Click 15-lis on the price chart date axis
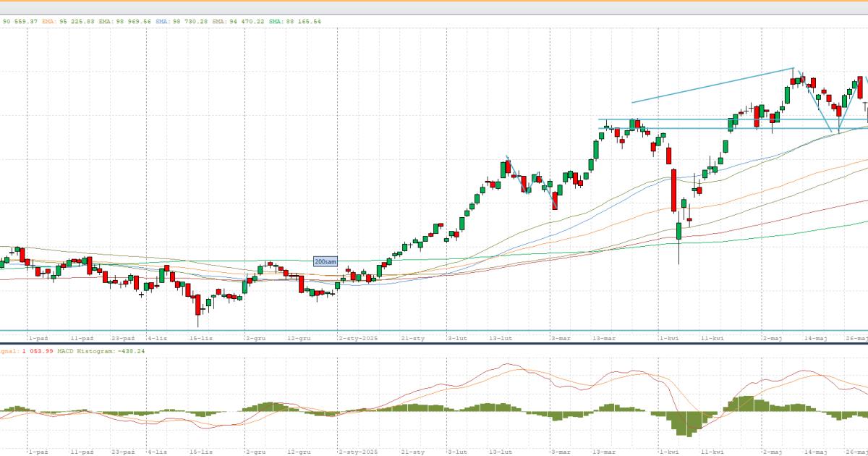The height and width of the screenshot is (456, 868). (x=201, y=338)
